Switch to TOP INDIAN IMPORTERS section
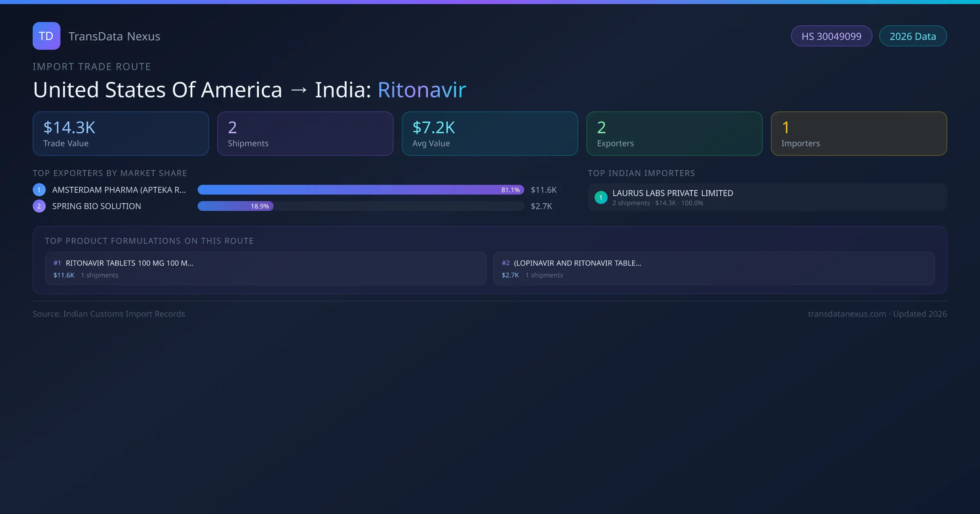The height and width of the screenshot is (514, 980). [x=641, y=173]
